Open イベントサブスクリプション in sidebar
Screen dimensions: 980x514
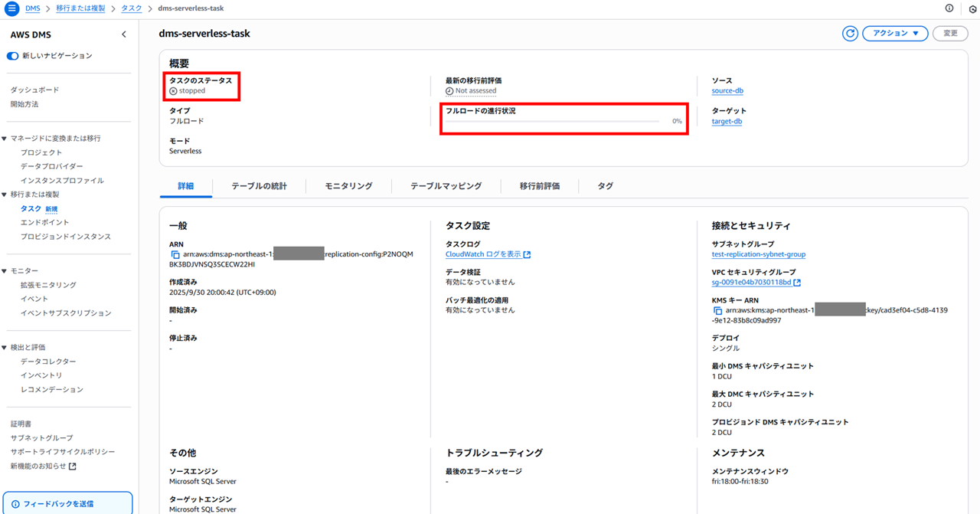(66, 313)
